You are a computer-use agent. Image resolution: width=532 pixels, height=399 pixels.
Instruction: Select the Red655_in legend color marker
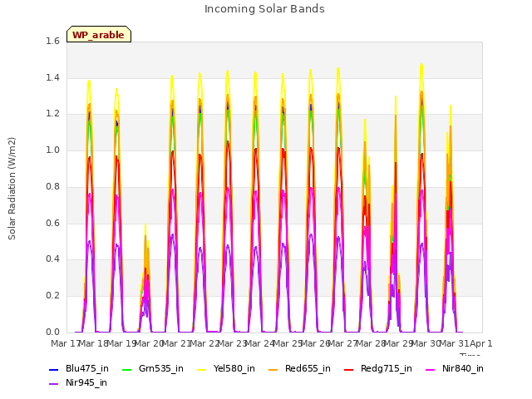pos(273,369)
